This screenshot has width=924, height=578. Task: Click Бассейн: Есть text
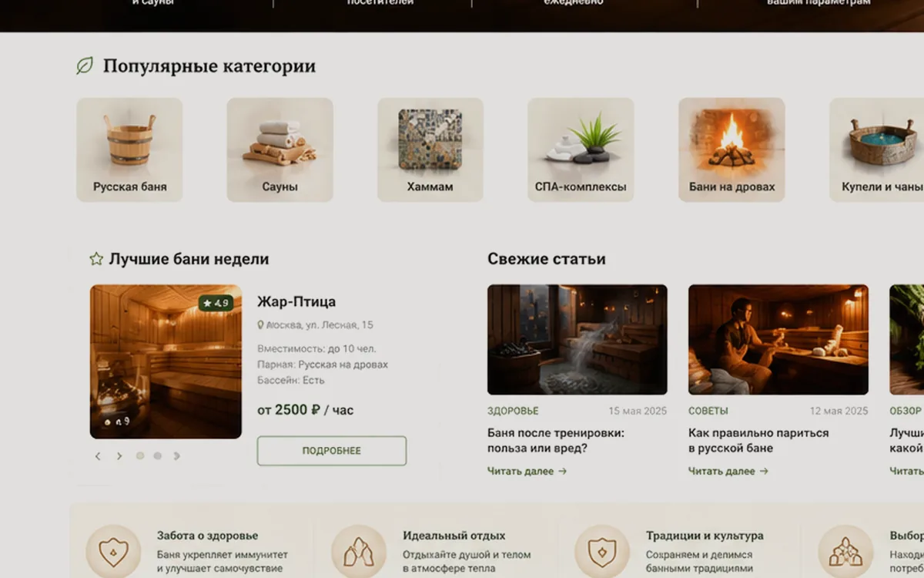[291, 380]
